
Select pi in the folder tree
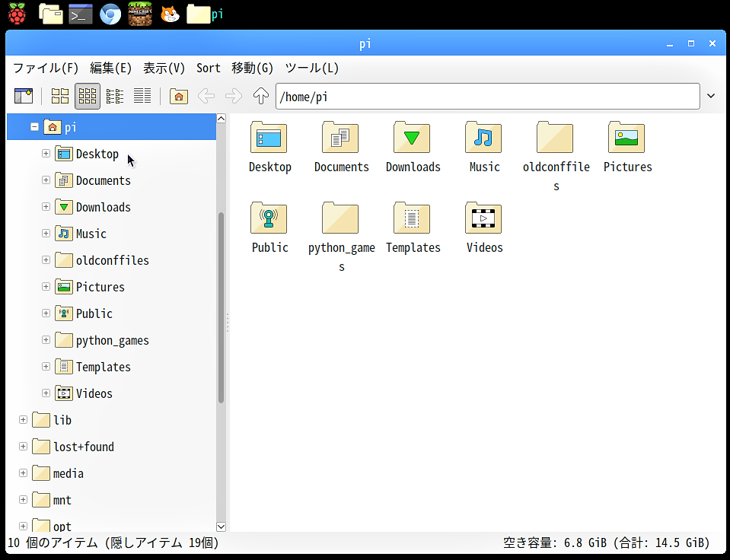click(111, 126)
